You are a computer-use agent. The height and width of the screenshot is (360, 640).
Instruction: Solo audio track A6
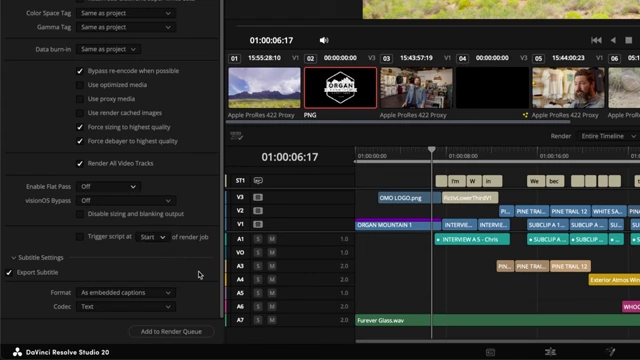(258, 306)
